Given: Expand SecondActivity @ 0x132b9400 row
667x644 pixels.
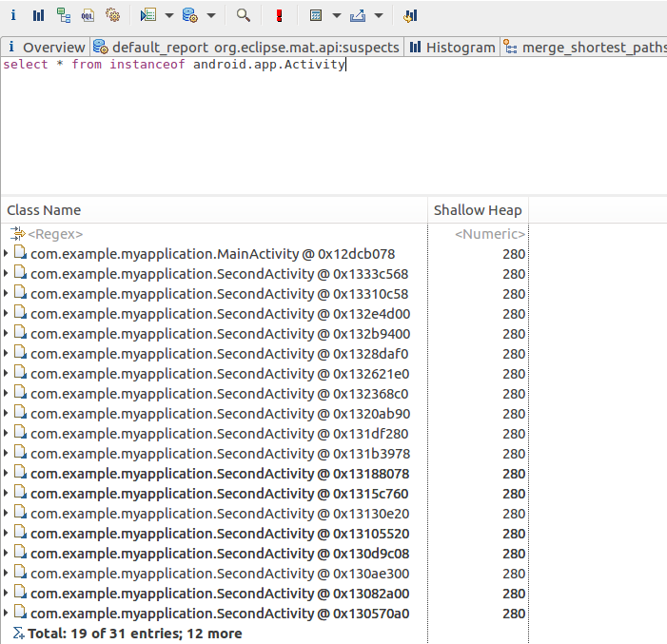Looking at the screenshot, I should point(6,334).
